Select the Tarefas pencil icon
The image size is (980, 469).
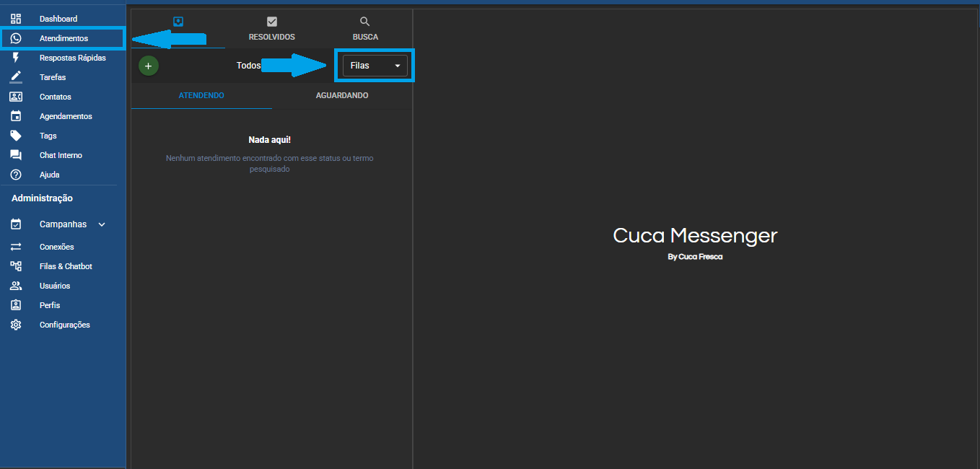coord(16,77)
